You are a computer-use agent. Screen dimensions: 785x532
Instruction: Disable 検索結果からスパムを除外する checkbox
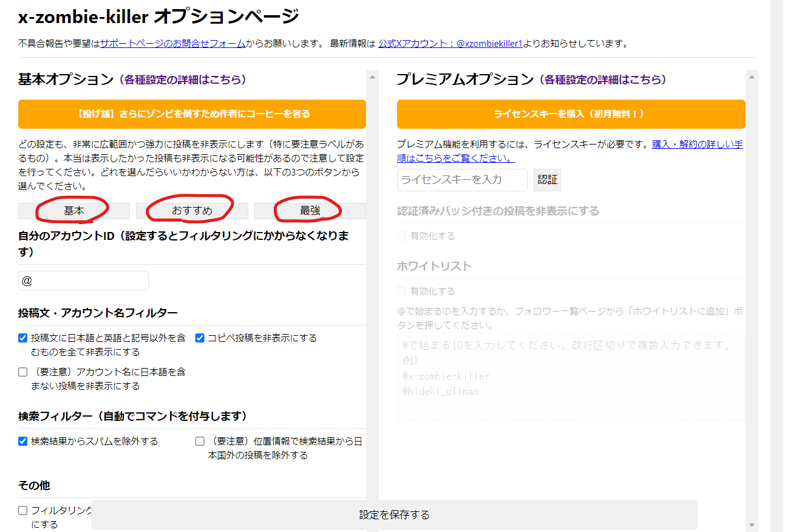[23, 442]
